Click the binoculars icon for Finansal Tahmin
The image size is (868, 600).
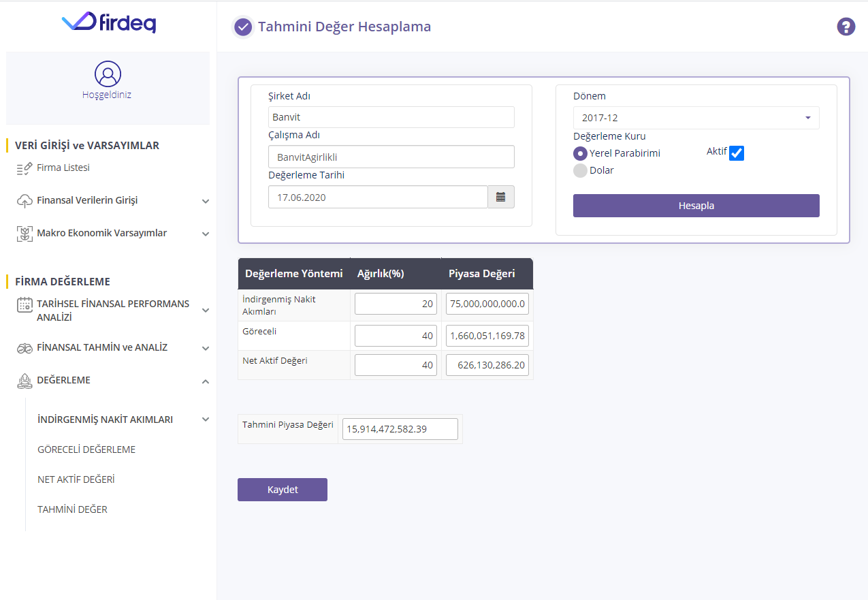tap(25, 348)
